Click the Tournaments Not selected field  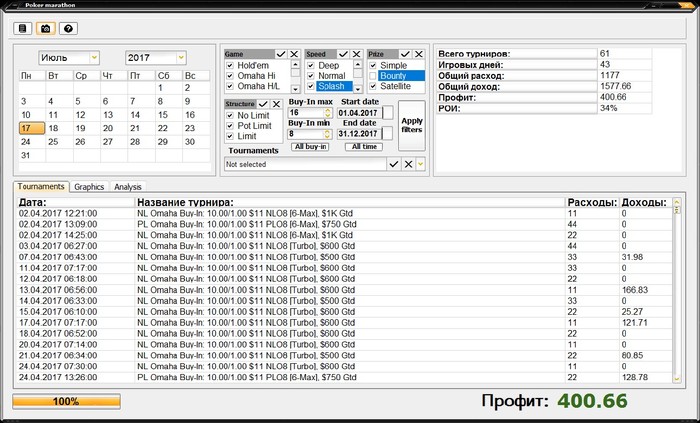305,164
